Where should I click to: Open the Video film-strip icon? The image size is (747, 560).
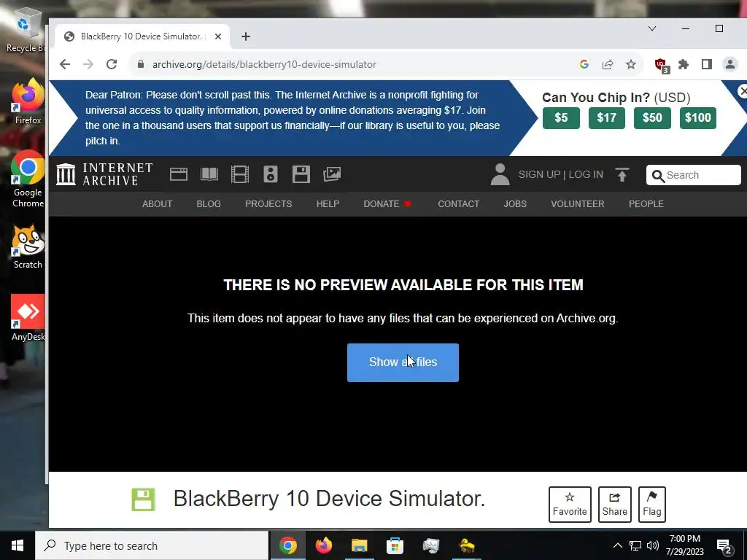pyautogui.click(x=239, y=174)
